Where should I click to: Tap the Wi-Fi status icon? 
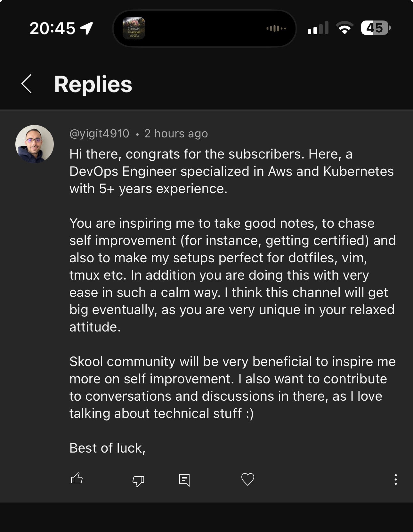344,28
